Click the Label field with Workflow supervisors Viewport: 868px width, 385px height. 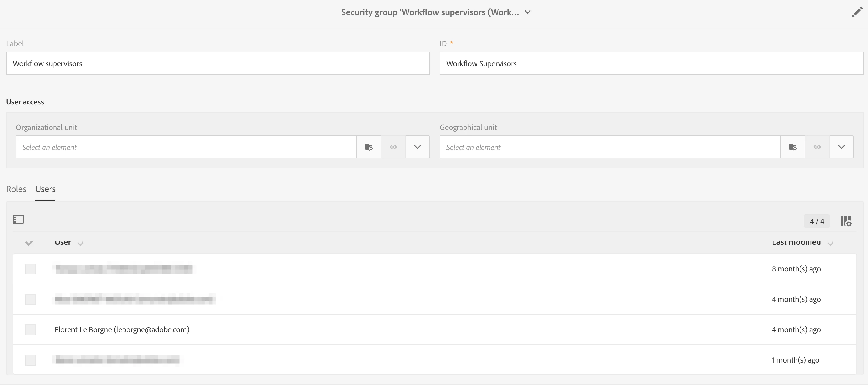coord(218,63)
